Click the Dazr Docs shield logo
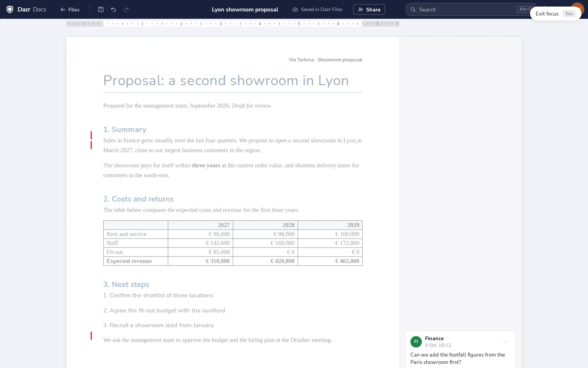 tap(10, 10)
